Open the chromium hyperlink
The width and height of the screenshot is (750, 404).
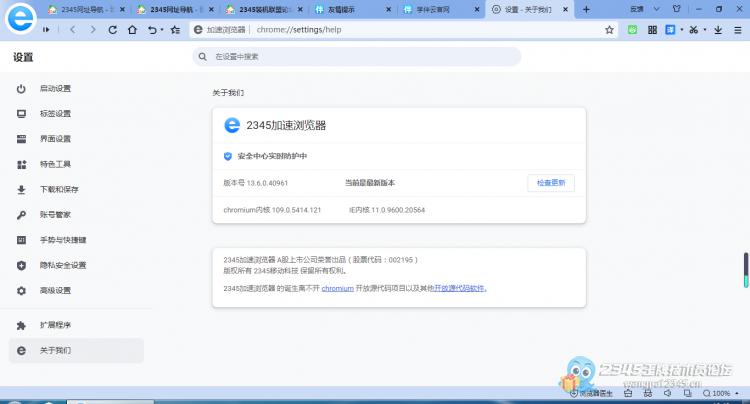tap(337, 288)
